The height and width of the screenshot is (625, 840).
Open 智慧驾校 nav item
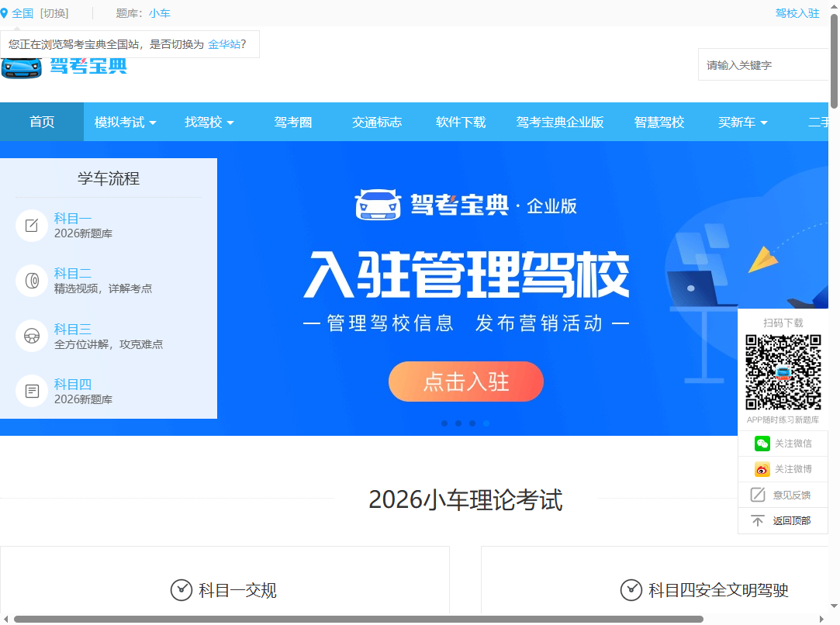click(x=659, y=122)
